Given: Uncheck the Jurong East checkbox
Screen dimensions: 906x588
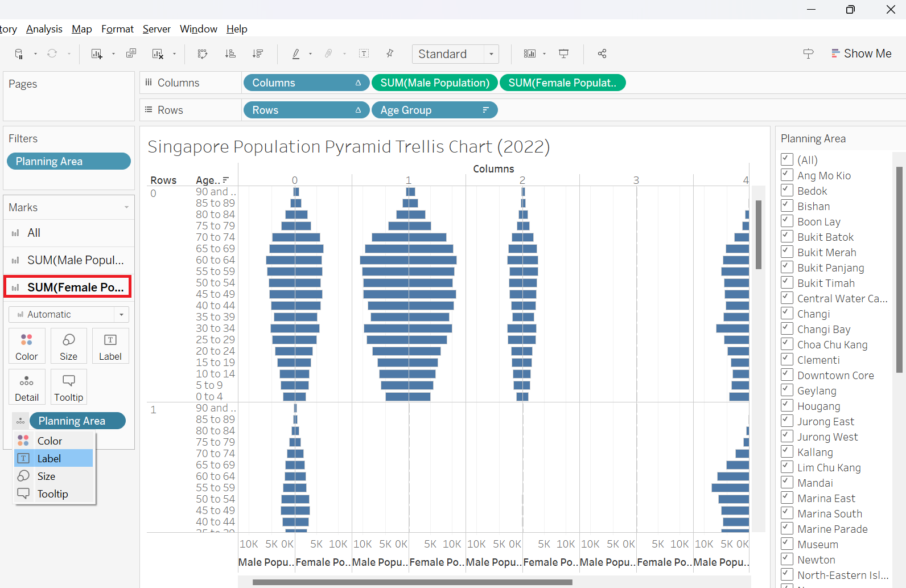Looking at the screenshot, I should point(788,421).
